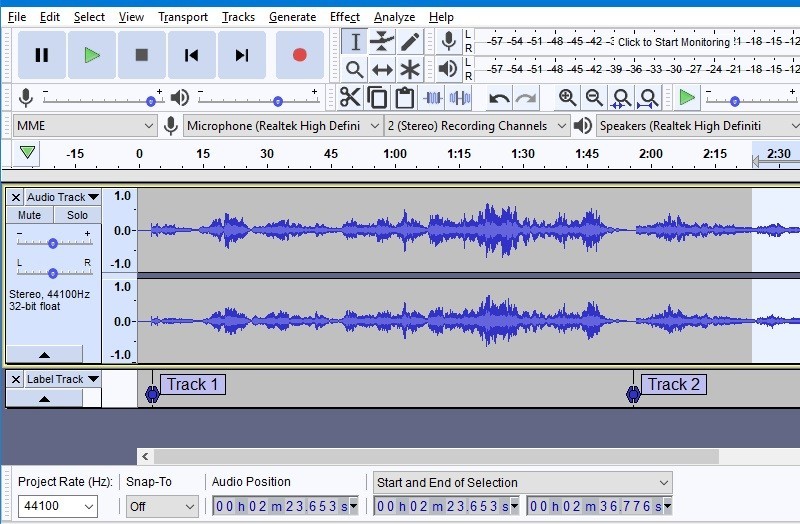Image resolution: width=800 pixels, height=524 pixels.
Task: Zoom out with the minus magnifier
Action: pos(594,97)
